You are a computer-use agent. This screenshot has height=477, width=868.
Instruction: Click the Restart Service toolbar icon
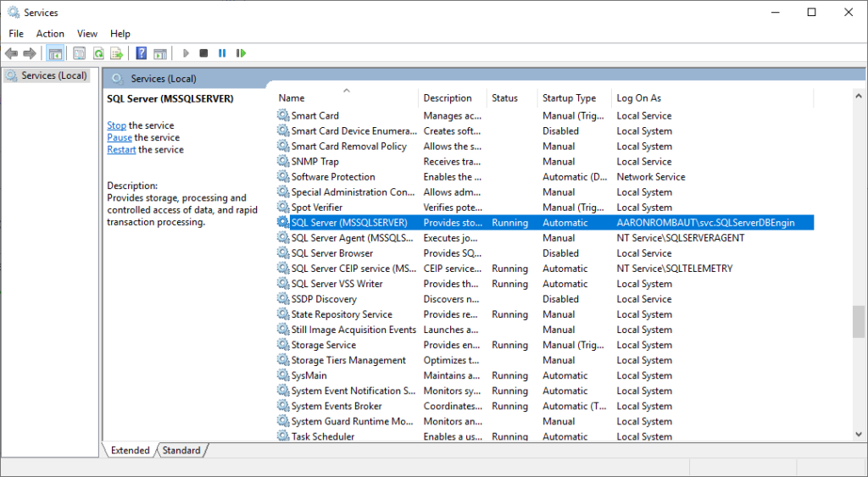click(x=242, y=53)
